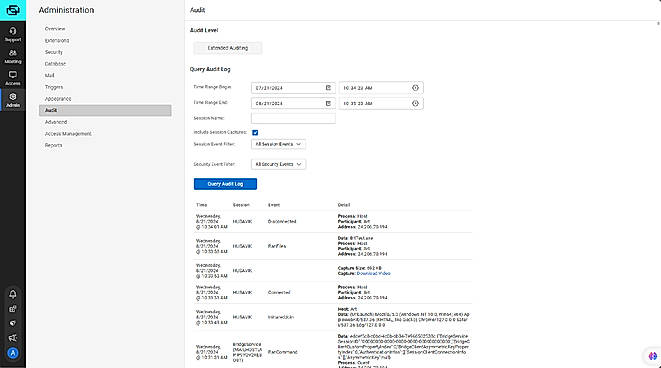Focus the Time Range Begin date field

pos(293,88)
